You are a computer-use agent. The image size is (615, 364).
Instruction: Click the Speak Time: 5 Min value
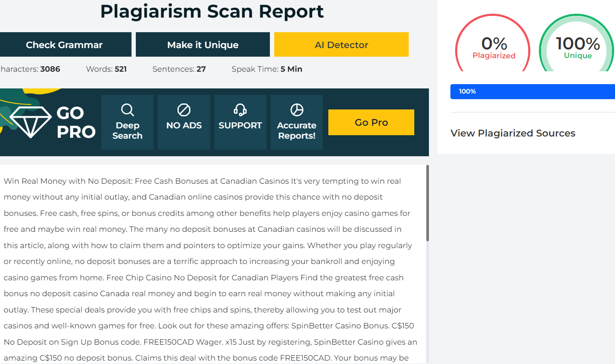(x=267, y=69)
